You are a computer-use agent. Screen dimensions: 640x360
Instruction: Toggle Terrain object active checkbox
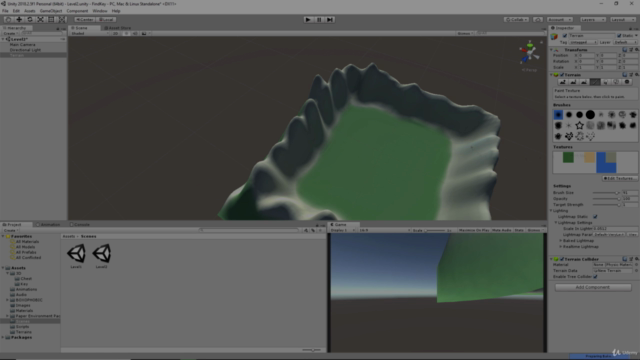click(x=564, y=36)
